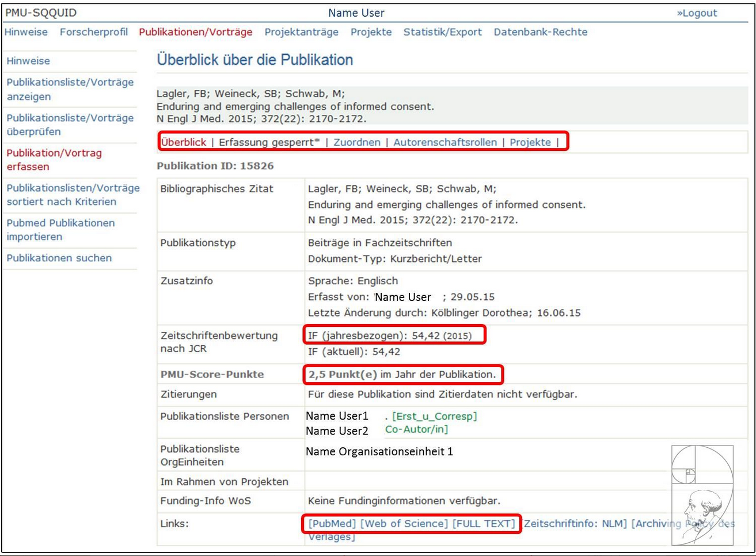Viewport: 756px width, 556px height.
Task: Click the Name User header text
Action: pos(356,13)
